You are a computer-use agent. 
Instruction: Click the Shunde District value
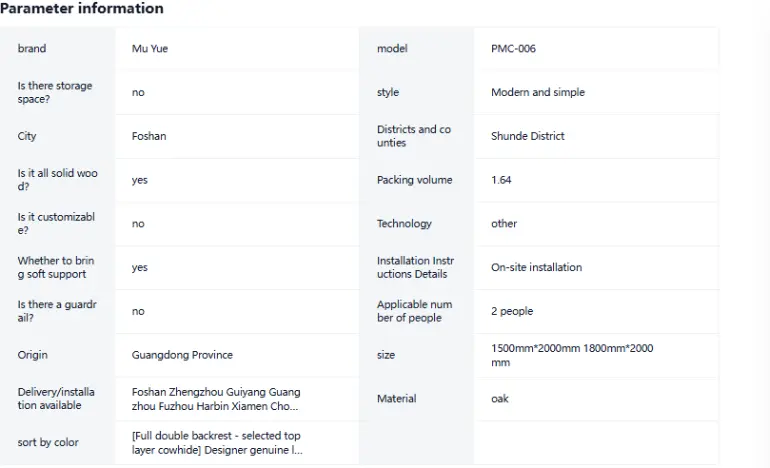click(528, 136)
